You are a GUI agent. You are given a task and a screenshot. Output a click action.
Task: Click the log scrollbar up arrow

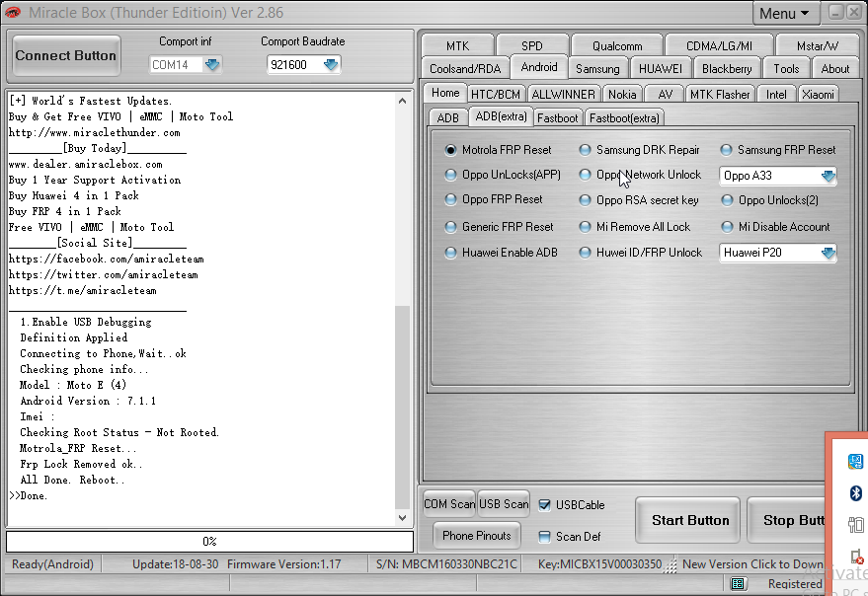(x=403, y=101)
